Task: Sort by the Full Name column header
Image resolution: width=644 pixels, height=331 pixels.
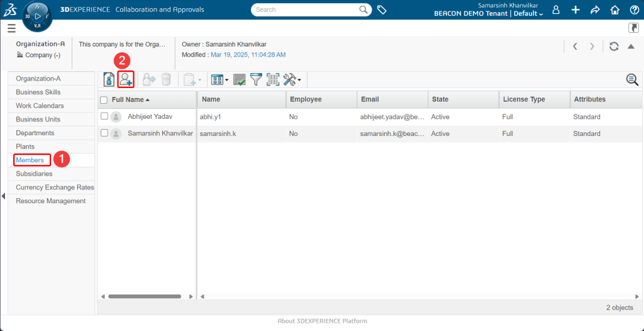Action: 128,99
